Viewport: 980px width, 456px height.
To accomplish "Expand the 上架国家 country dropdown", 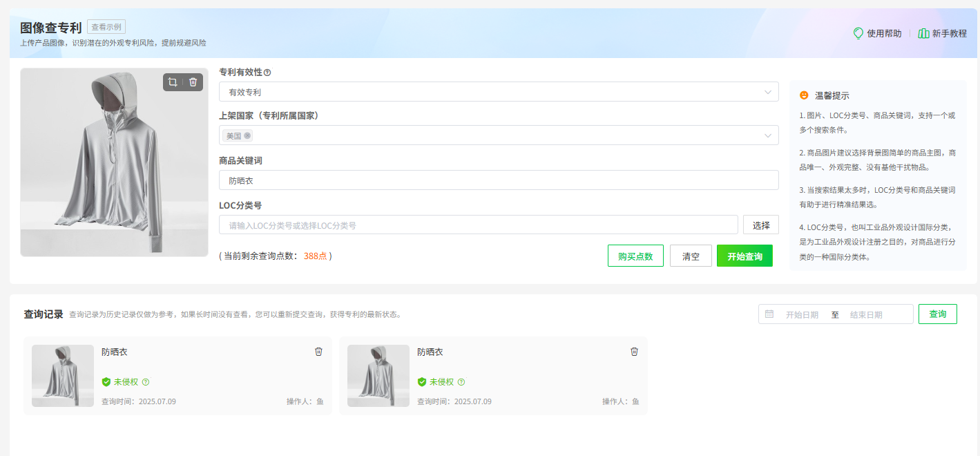I will (x=767, y=135).
